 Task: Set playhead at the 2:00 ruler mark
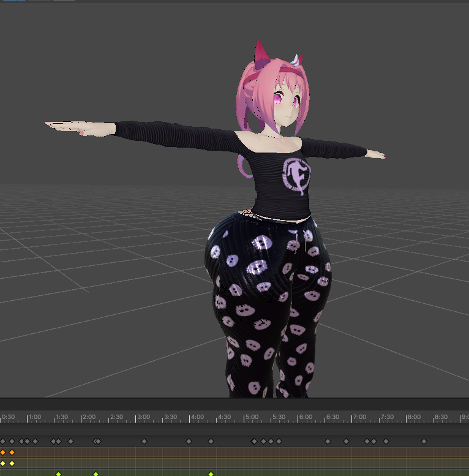89,417
